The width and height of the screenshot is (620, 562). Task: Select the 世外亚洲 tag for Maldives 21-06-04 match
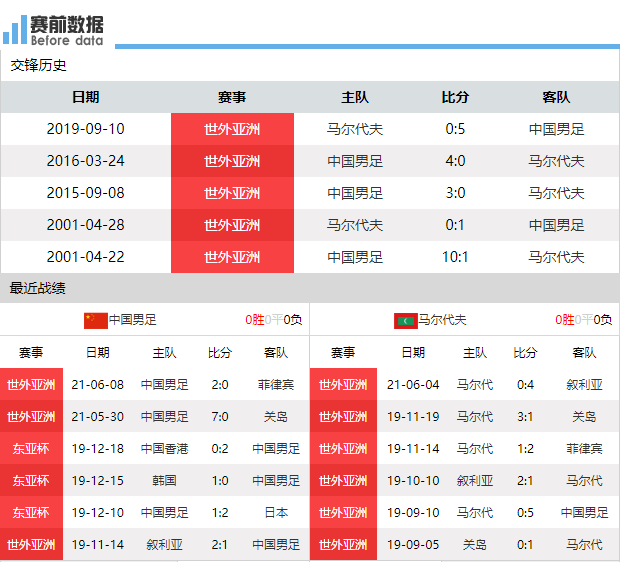coord(343,384)
